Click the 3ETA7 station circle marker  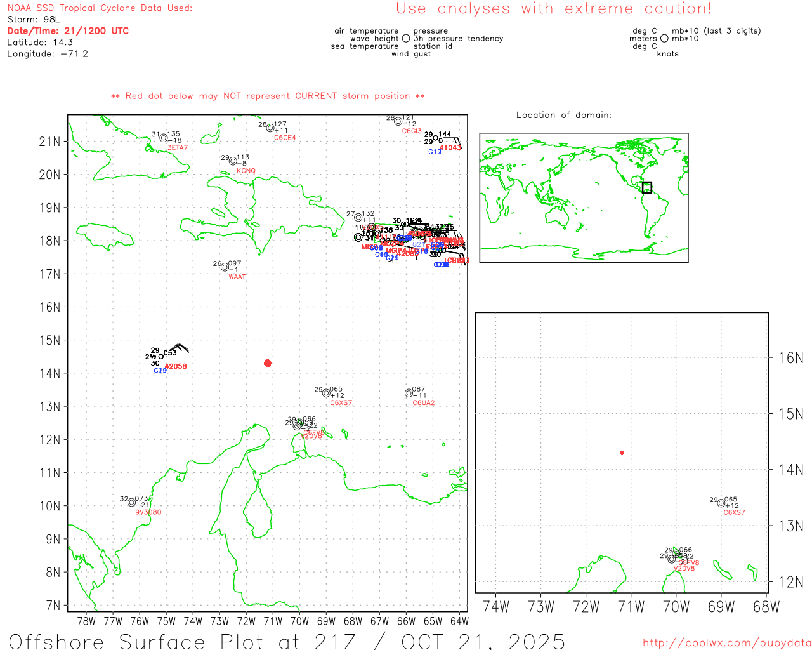click(164, 138)
